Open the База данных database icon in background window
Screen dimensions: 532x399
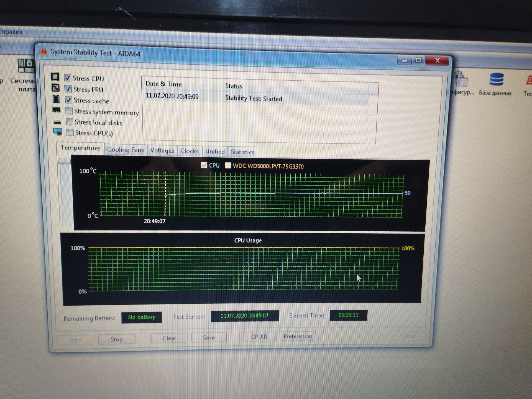pos(496,80)
